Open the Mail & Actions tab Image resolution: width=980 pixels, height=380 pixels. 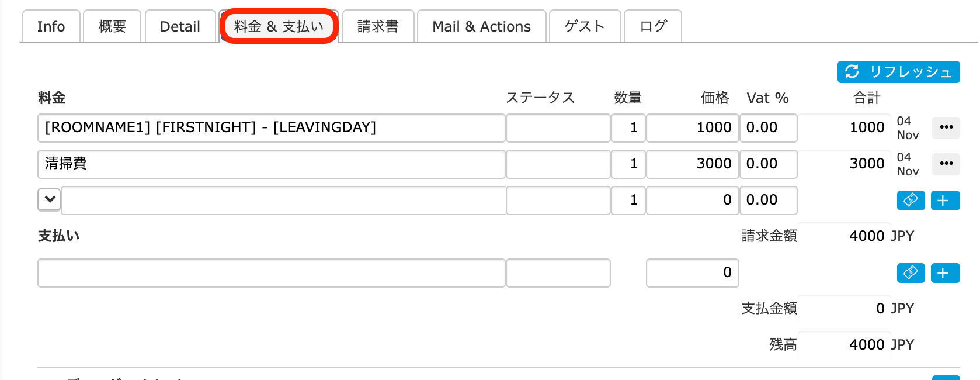point(481,27)
